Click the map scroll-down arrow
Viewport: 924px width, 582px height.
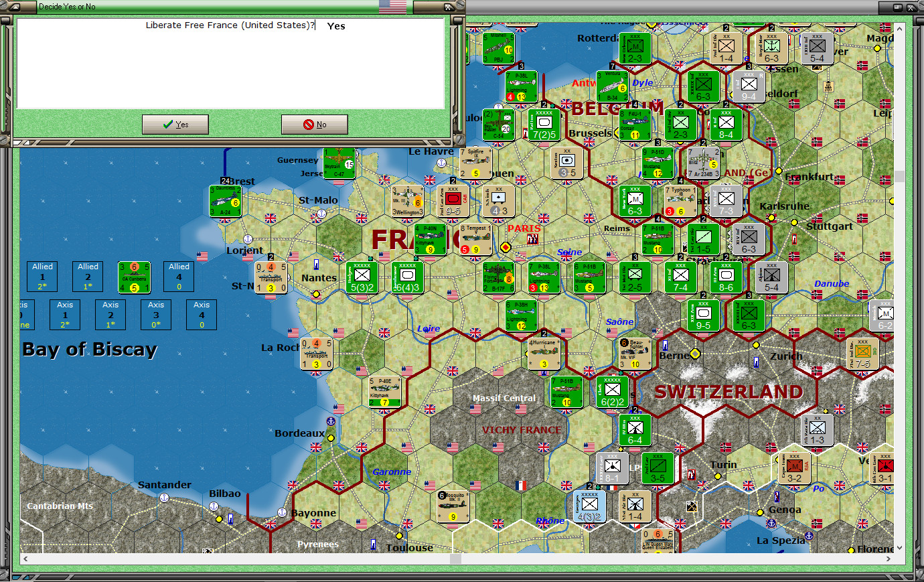pos(899,547)
